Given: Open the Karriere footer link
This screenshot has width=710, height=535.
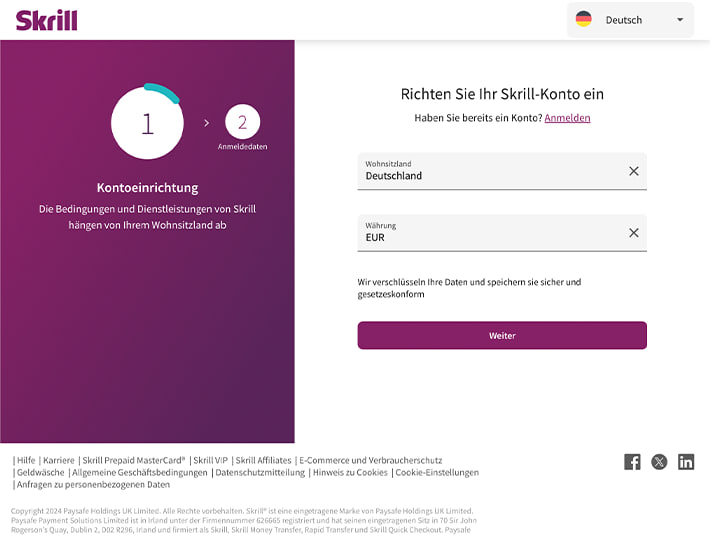Looking at the screenshot, I should click(58, 460).
